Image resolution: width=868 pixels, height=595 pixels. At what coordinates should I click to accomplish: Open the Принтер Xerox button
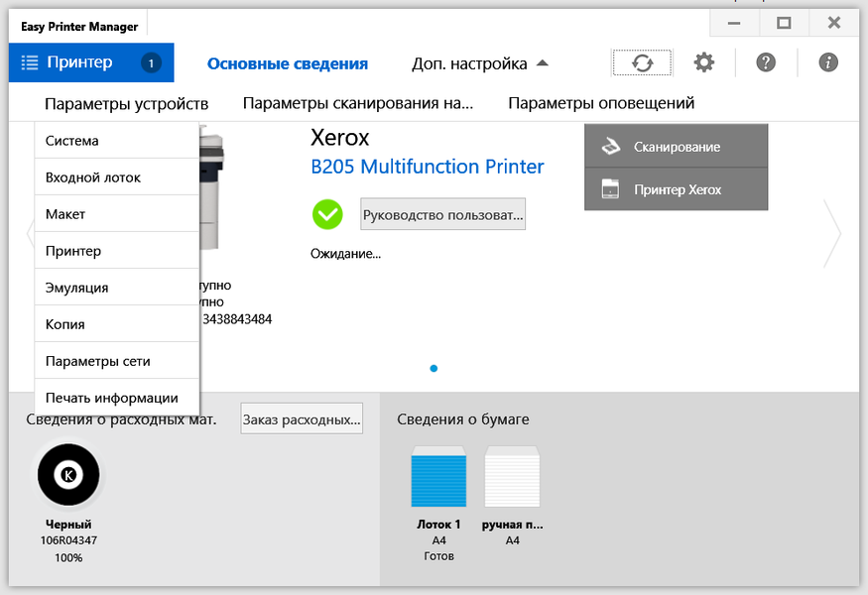(x=676, y=189)
